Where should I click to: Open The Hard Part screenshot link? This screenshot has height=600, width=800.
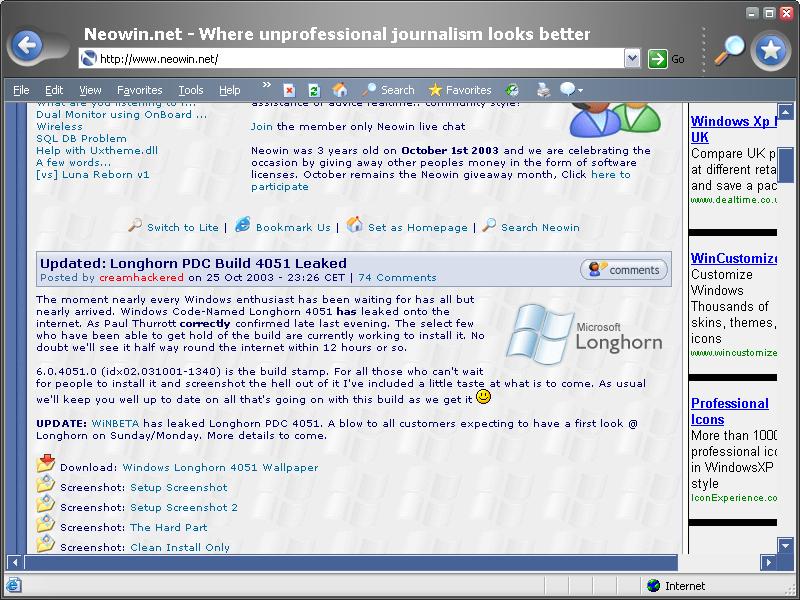point(168,527)
